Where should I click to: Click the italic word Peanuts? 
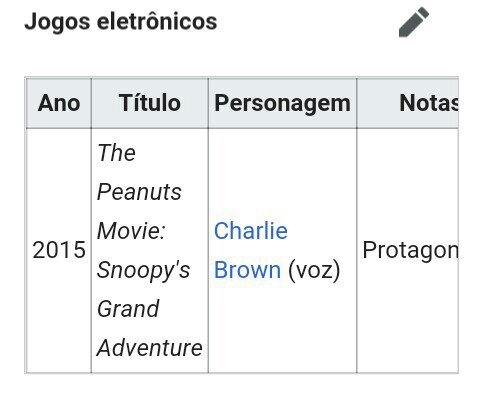coord(139,192)
